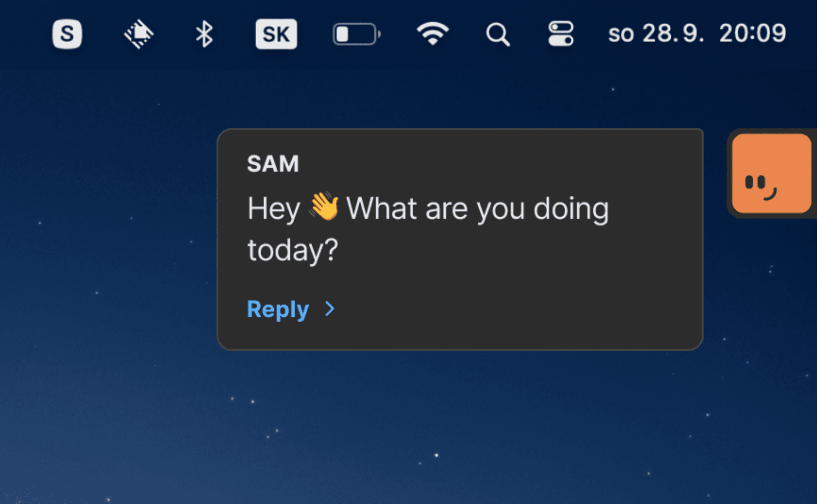Click "What are you doing" message text

477,209
